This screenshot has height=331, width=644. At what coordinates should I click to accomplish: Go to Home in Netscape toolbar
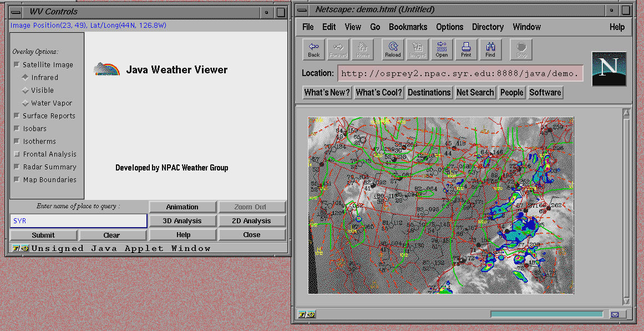[363, 49]
